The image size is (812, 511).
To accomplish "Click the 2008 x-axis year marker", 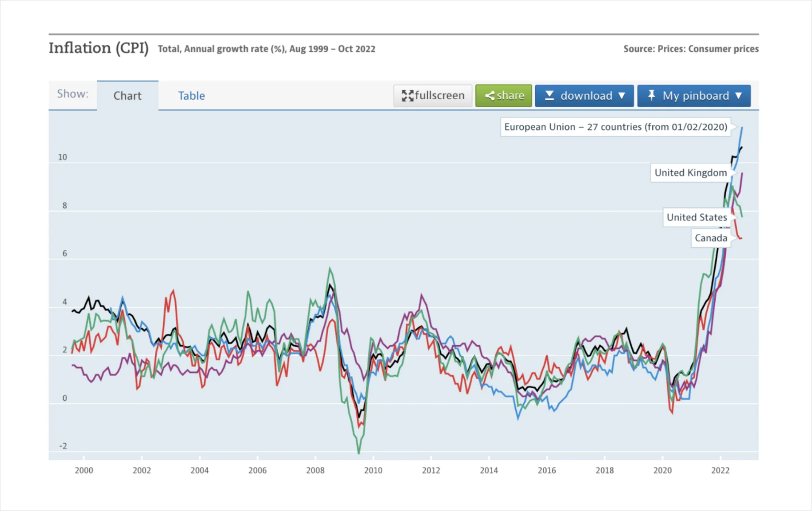I will pyautogui.click(x=315, y=470).
